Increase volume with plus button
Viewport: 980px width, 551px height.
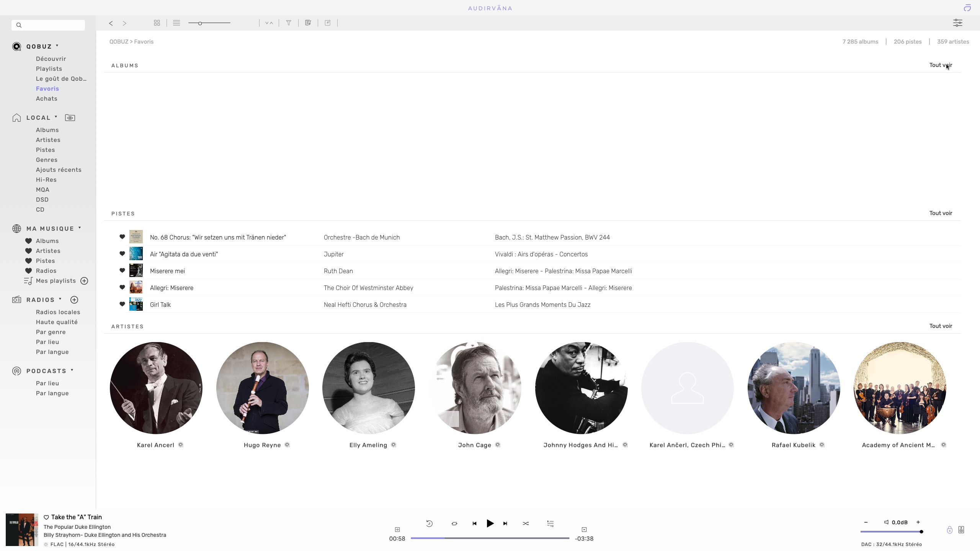[x=918, y=522]
